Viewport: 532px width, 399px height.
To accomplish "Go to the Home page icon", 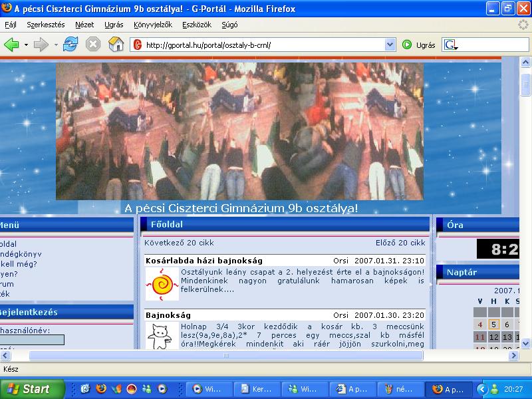I will point(116,45).
